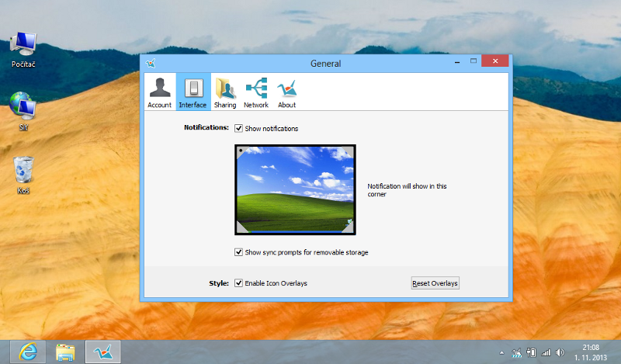This screenshot has height=364, width=621.
Task: Select the Interface tab
Action: click(193, 92)
